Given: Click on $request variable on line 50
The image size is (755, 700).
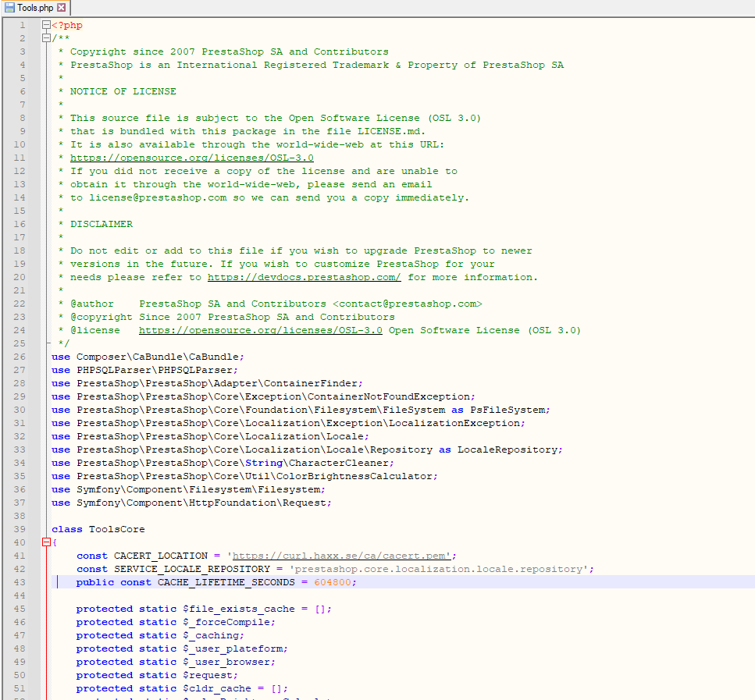Looking at the screenshot, I should coord(207,674).
